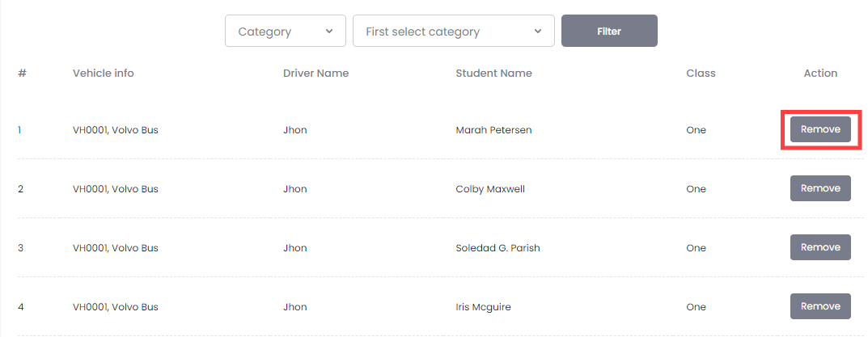Image resolution: width=868 pixels, height=337 pixels.
Task: Remove Iris Mcguire from the vehicle
Action: (820, 306)
